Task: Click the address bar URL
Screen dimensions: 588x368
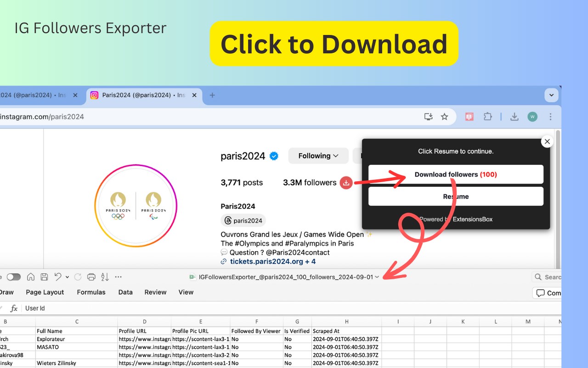Action: coord(42,117)
